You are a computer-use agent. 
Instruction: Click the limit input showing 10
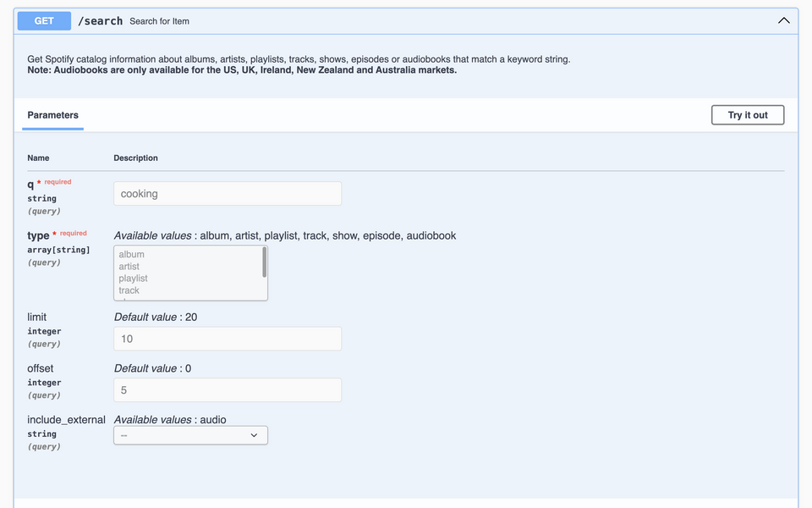[227, 338]
